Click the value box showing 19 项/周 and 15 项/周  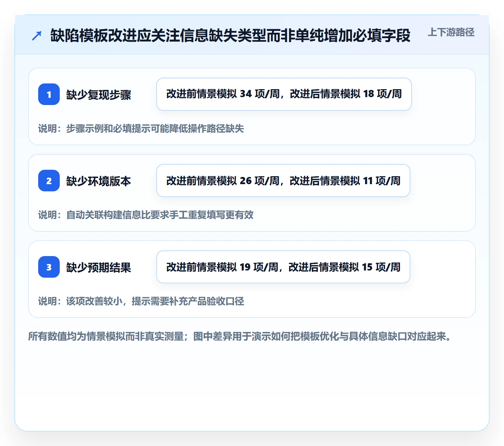pos(283,267)
